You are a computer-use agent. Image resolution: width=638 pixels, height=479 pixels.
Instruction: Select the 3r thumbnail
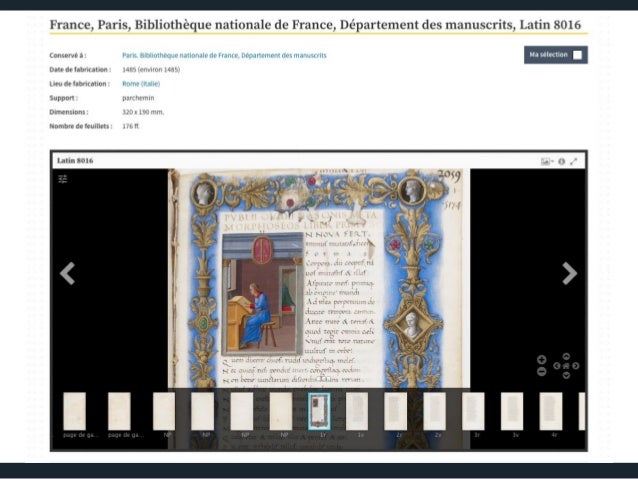pos(473,411)
